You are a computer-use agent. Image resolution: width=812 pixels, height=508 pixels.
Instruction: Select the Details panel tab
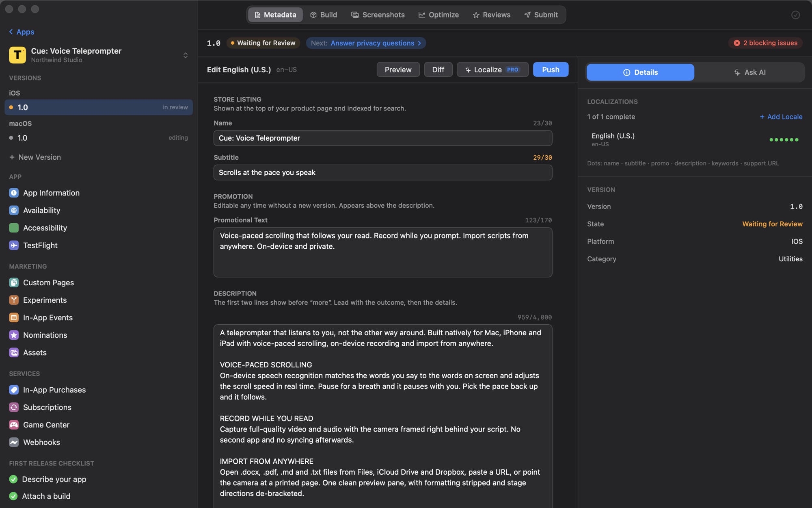pyautogui.click(x=640, y=72)
